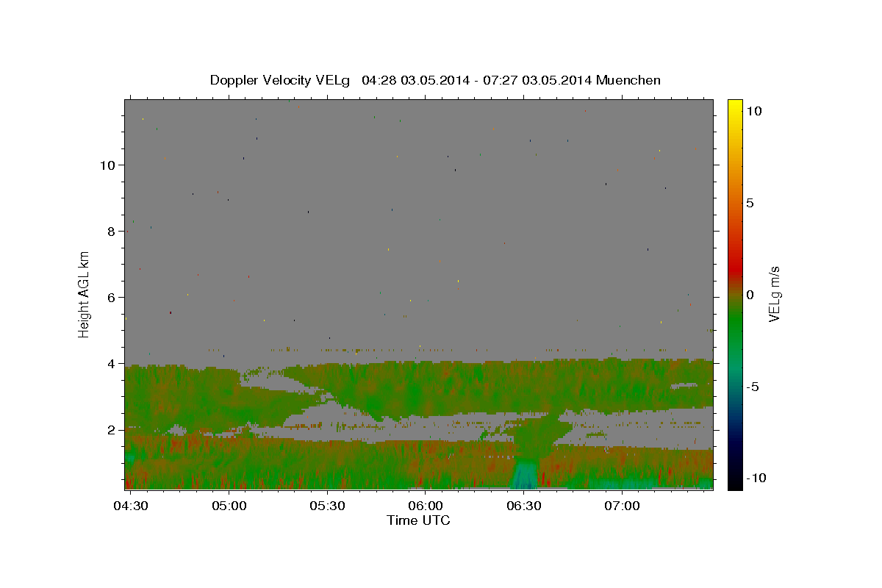The image size is (882, 588).
Task: Click the colorbar label '10'
Action: point(753,110)
